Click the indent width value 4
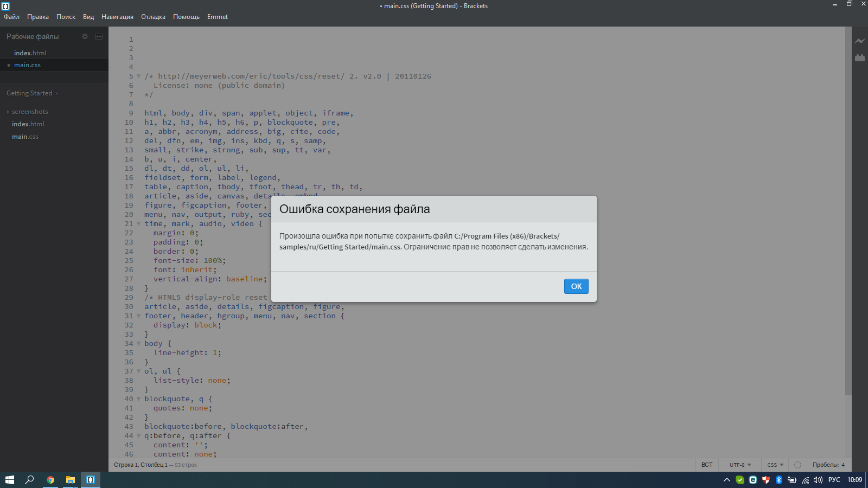 click(x=843, y=465)
